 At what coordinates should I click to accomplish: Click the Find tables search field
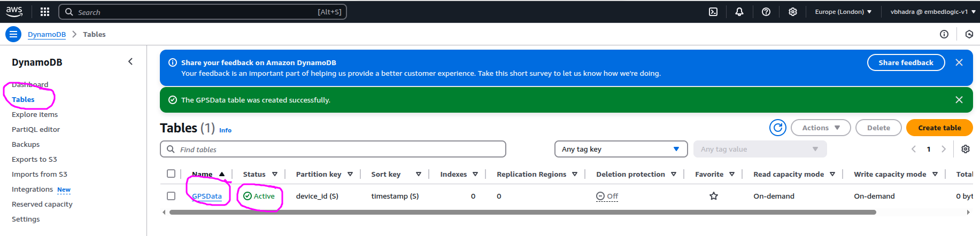click(333, 149)
